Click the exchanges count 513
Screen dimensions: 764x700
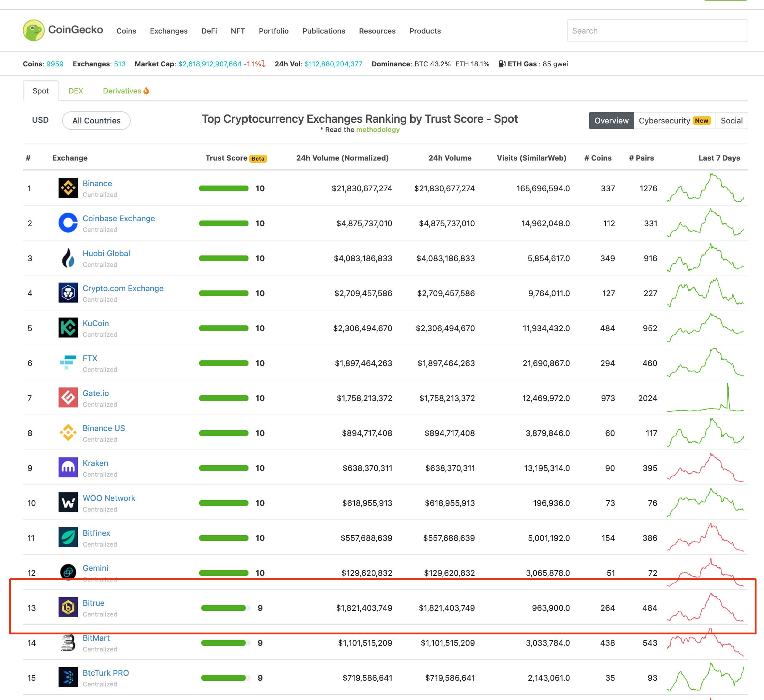tap(120, 64)
